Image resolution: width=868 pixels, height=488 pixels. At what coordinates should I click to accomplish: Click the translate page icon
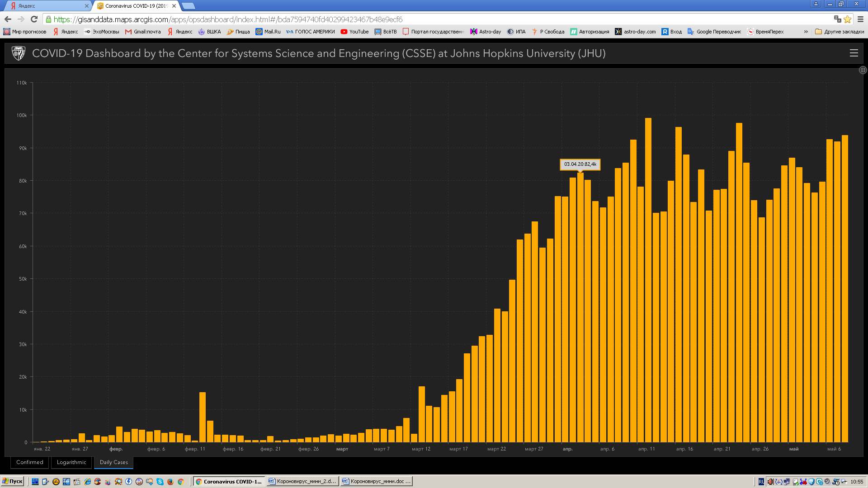837,19
